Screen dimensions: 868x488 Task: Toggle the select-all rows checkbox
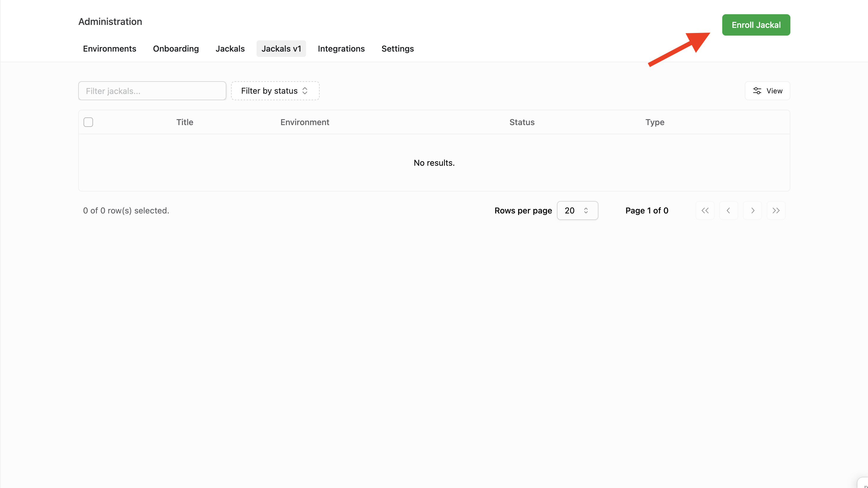[88, 122]
